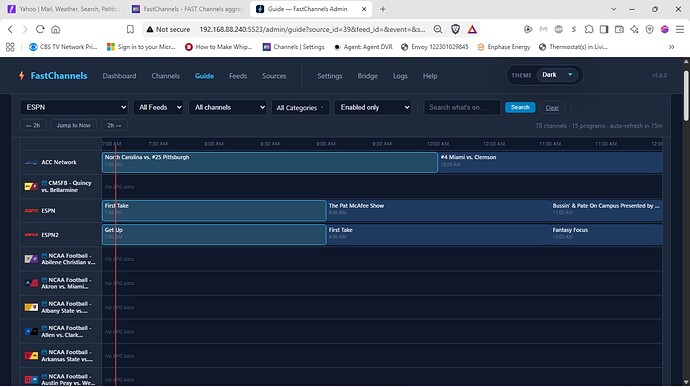Screen dimensions: 690x387
Task: Open the Sources page
Action: (x=274, y=76)
